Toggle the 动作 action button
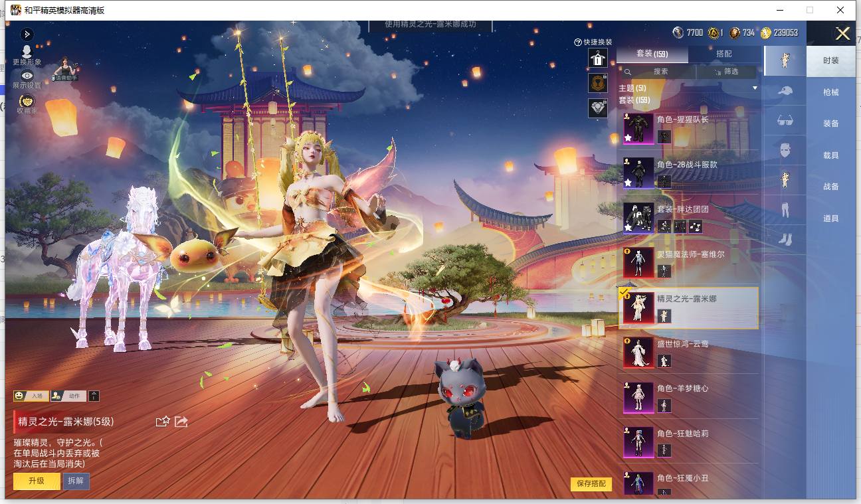 [68, 396]
